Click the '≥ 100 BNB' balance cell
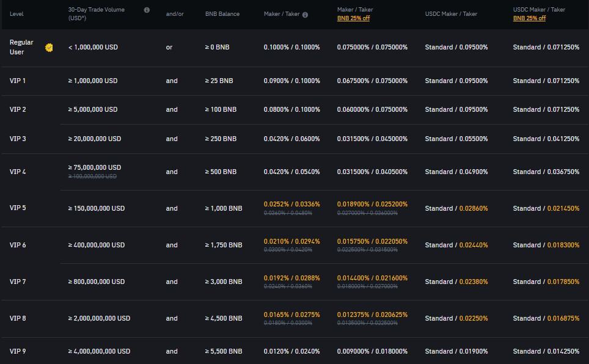Screen dimensions: 589x364 point(221,109)
